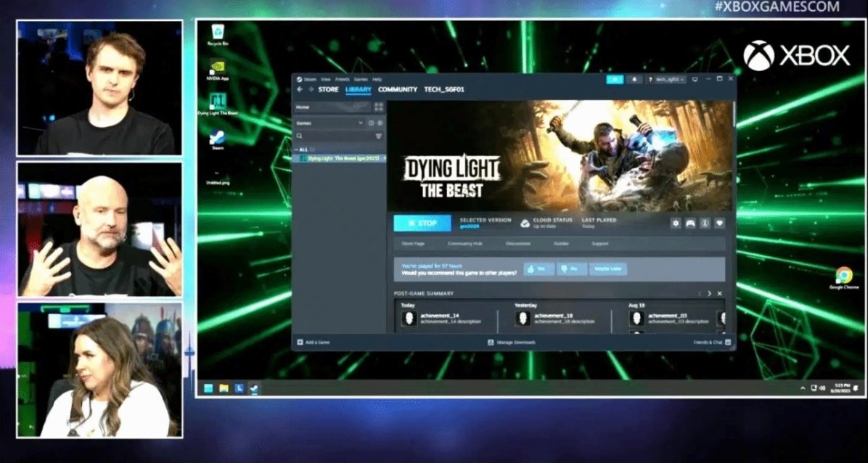Screen dimensions: 868x463
Task: Go to the STORE tab
Action: click(x=328, y=89)
